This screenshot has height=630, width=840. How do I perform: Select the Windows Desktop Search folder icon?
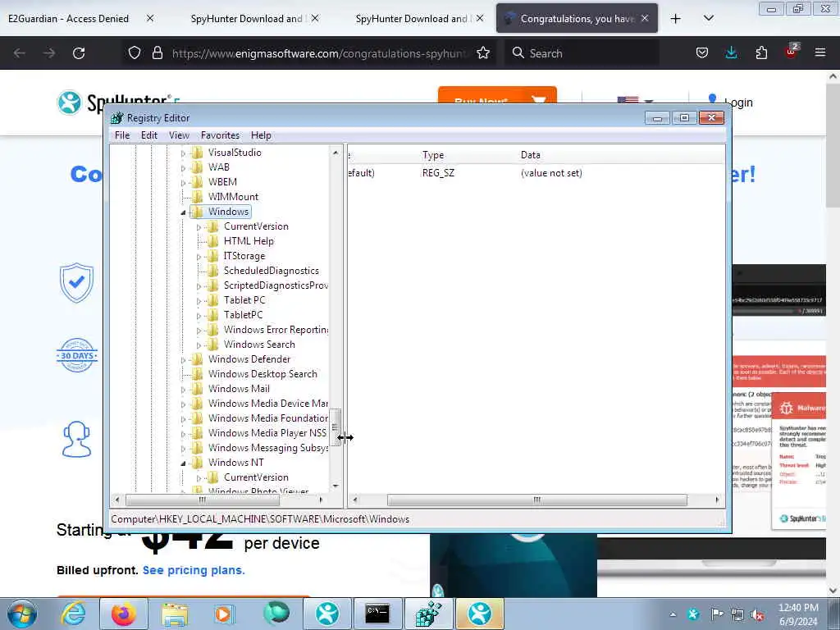[198, 374]
